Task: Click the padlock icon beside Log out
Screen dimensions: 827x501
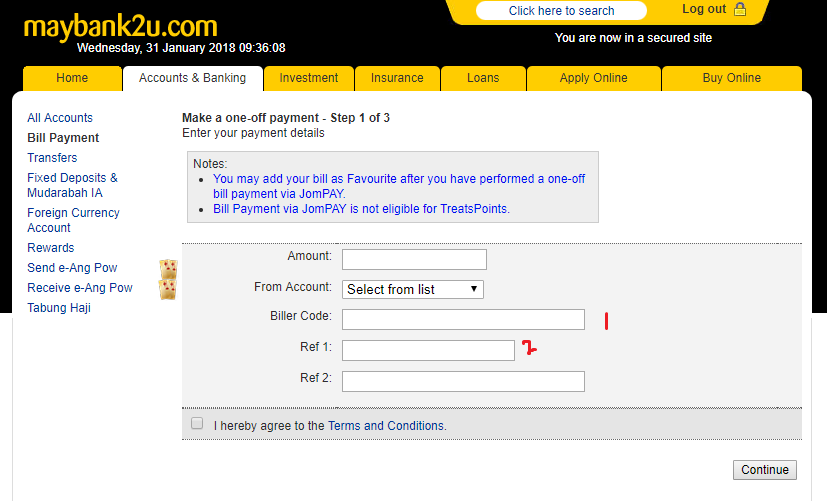Action: click(740, 9)
